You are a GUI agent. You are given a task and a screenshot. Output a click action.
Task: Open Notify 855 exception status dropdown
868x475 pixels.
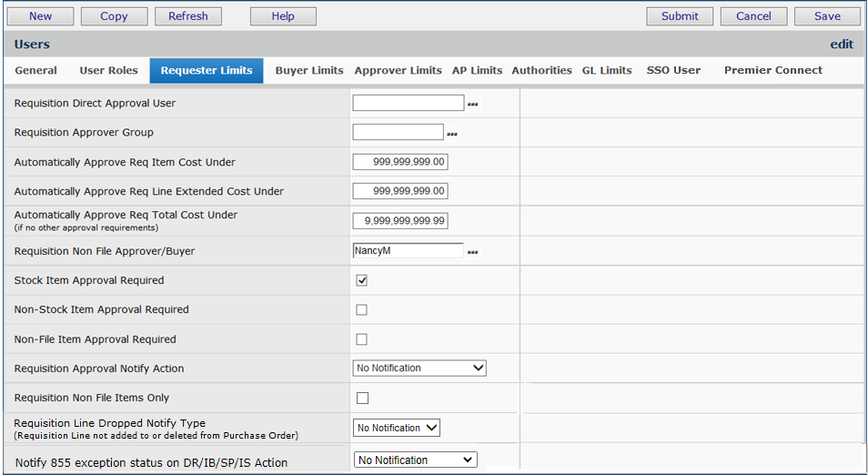pyautogui.click(x=415, y=460)
